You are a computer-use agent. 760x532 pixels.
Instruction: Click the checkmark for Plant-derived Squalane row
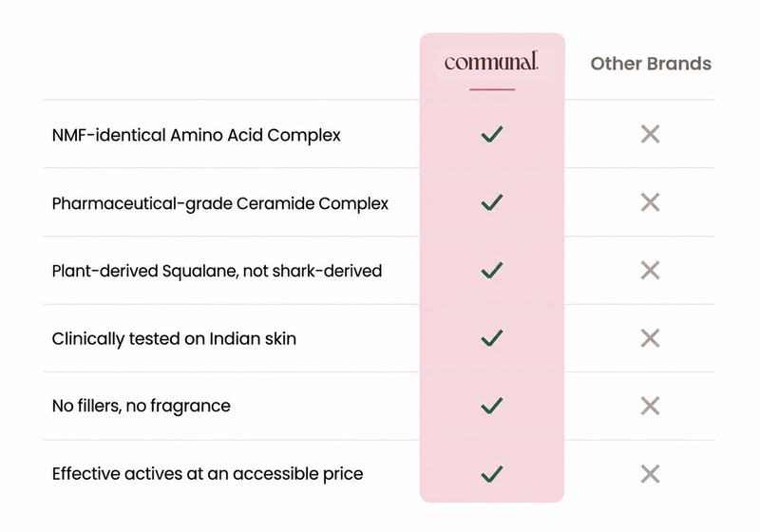[492, 270]
